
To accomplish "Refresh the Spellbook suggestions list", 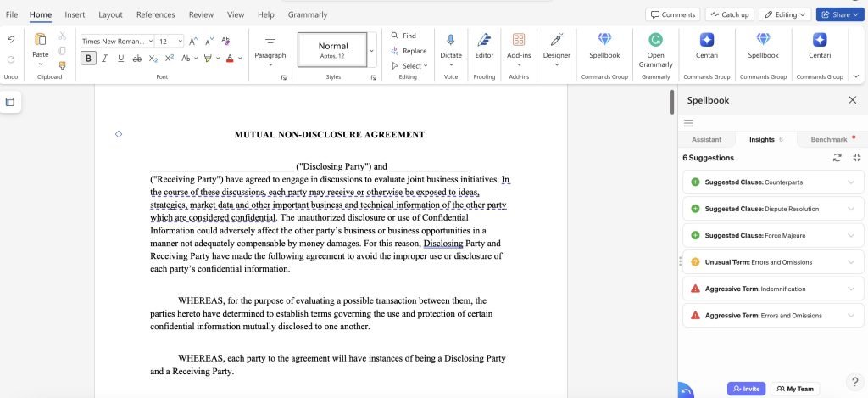I will tap(837, 158).
